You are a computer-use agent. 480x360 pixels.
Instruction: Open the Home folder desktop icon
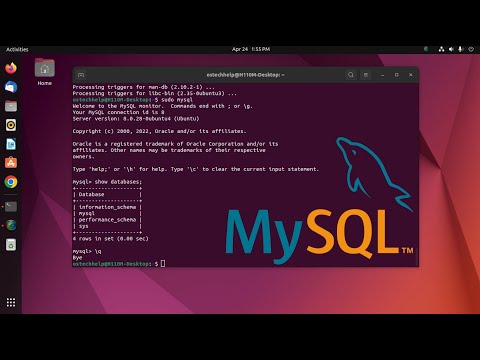(44, 72)
